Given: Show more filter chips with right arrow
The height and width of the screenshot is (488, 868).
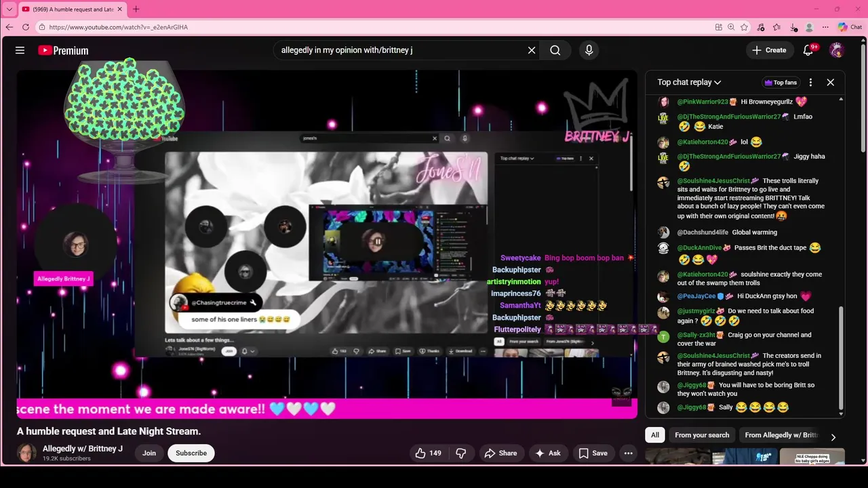Looking at the screenshot, I should (x=833, y=436).
